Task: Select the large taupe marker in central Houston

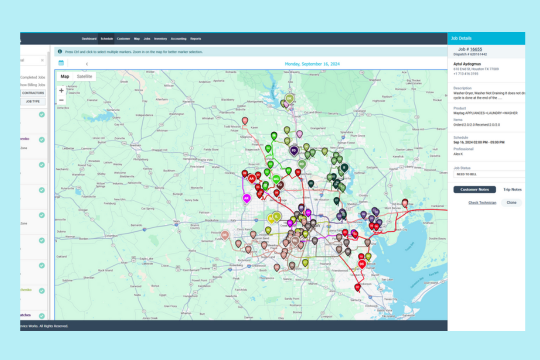Action: tap(295, 240)
